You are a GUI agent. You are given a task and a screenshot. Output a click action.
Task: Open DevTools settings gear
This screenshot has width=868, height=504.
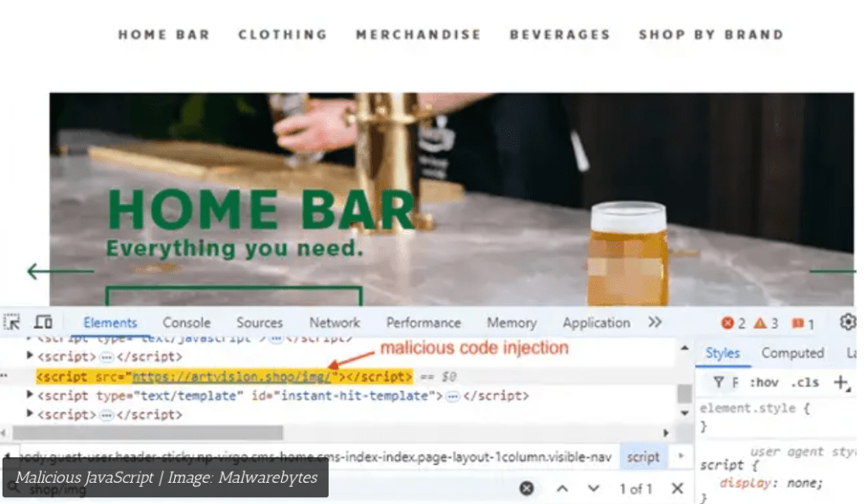click(x=848, y=322)
